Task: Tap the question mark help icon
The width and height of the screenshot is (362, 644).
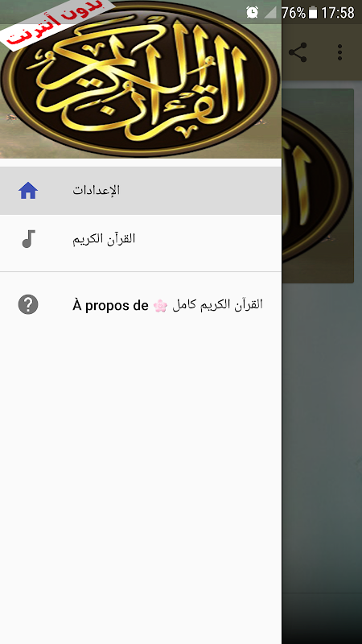Action: pyautogui.click(x=28, y=305)
